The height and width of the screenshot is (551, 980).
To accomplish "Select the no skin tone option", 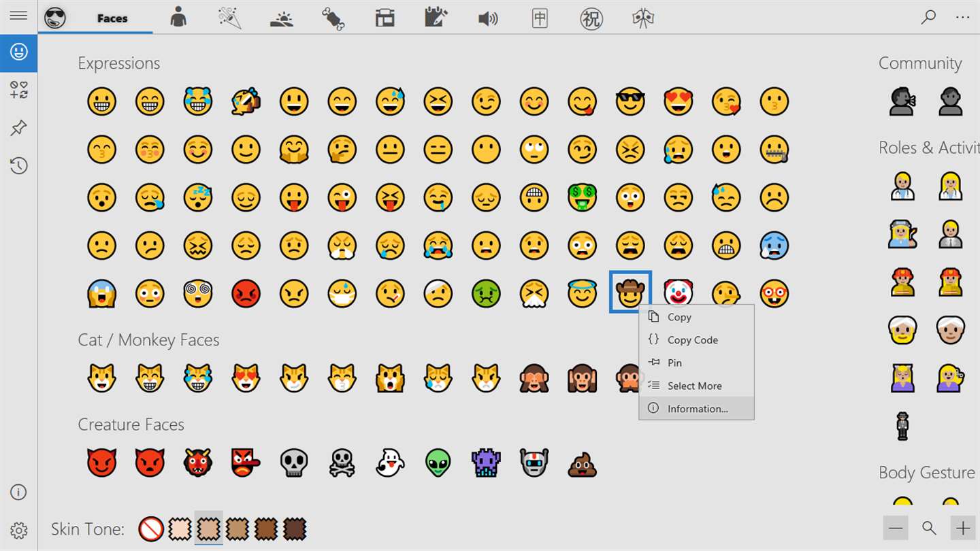I will coord(151,529).
